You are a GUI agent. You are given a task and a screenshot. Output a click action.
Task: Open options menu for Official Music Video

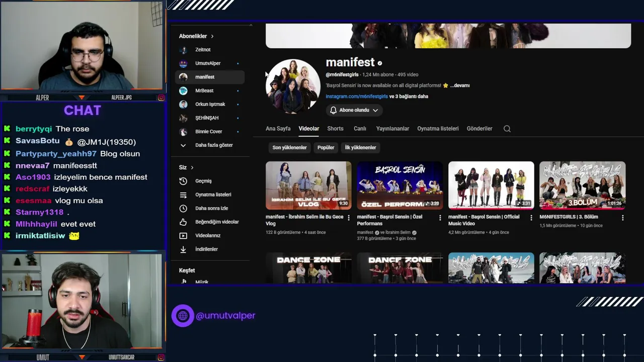tap(531, 218)
